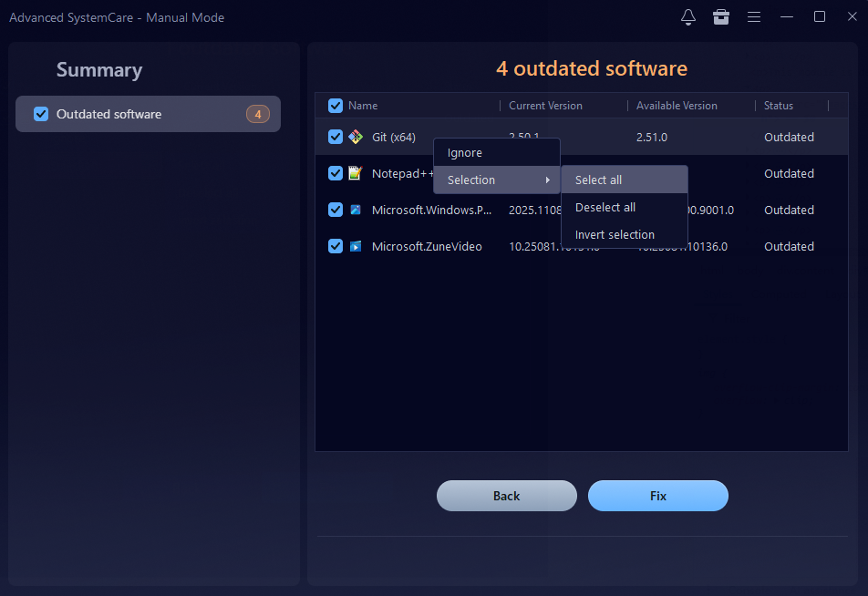Uncheck the Git (x64) checkbox

(336, 137)
